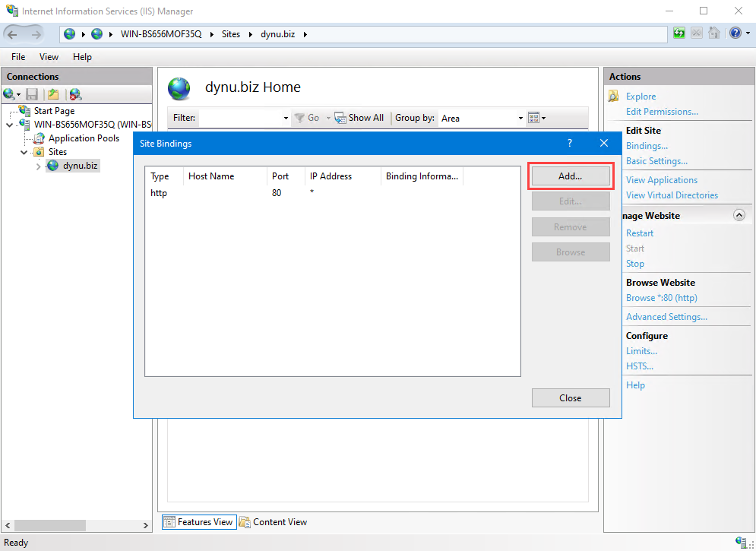Viewport: 756px width, 551px height.
Task: Open the Go button dropdown arrow
Action: click(x=328, y=118)
